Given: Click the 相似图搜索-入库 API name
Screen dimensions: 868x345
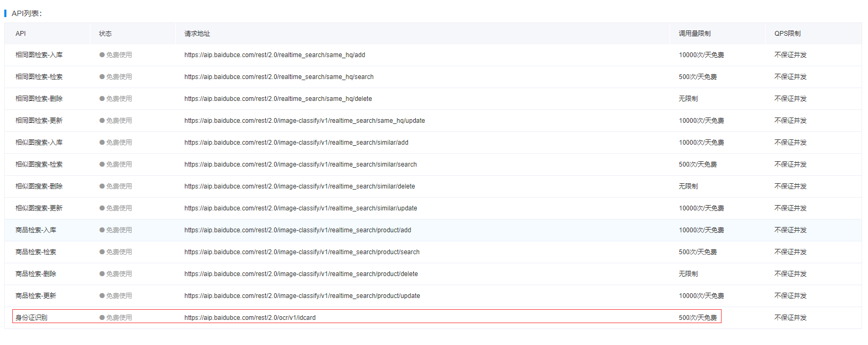Looking at the screenshot, I should 39,143.
